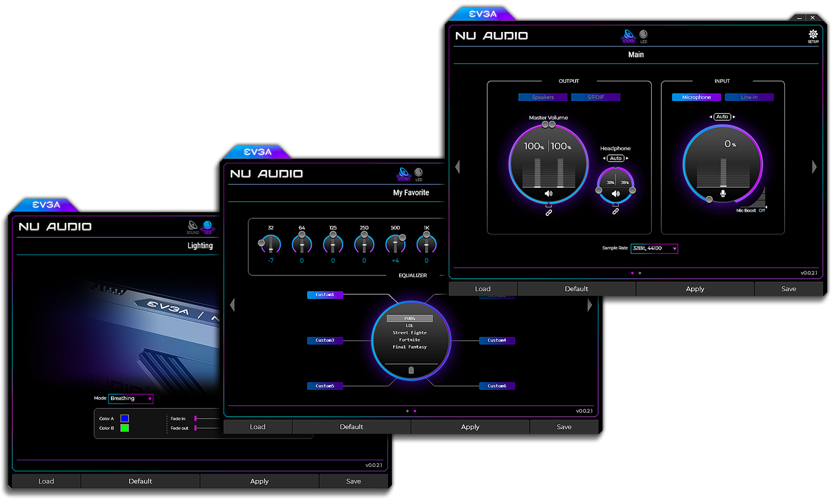
Task: Click Fade out slider handle
Action: [x=195, y=428]
